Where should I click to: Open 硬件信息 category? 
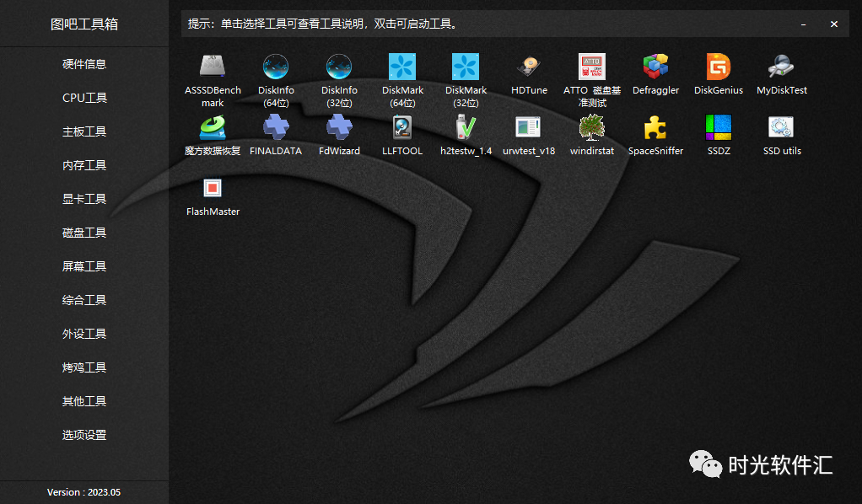tap(84, 64)
